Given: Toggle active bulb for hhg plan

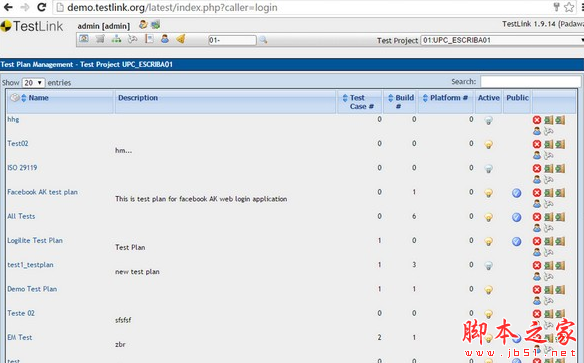Looking at the screenshot, I should [x=488, y=120].
